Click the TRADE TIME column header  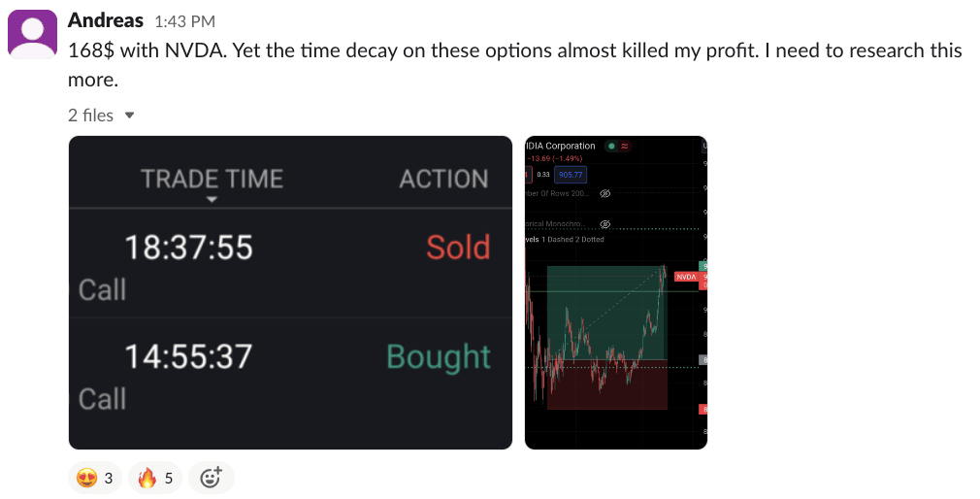coord(212,179)
